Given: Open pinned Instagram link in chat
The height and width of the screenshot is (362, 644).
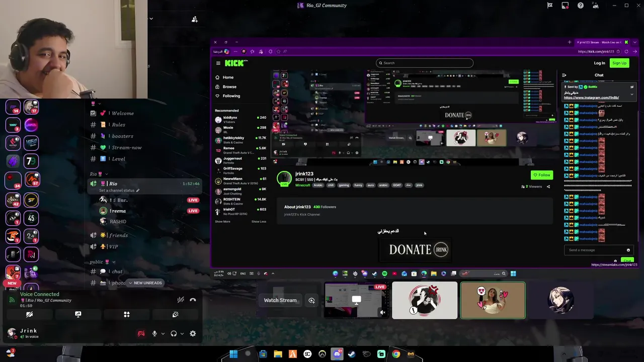Looking at the screenshot, I should pos(591,98).
